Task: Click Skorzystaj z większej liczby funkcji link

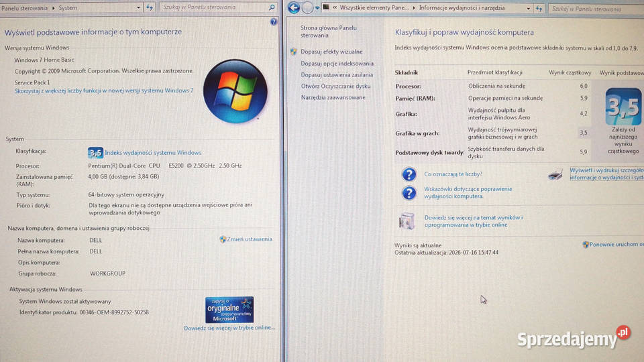Action: [x=104, y=90]
